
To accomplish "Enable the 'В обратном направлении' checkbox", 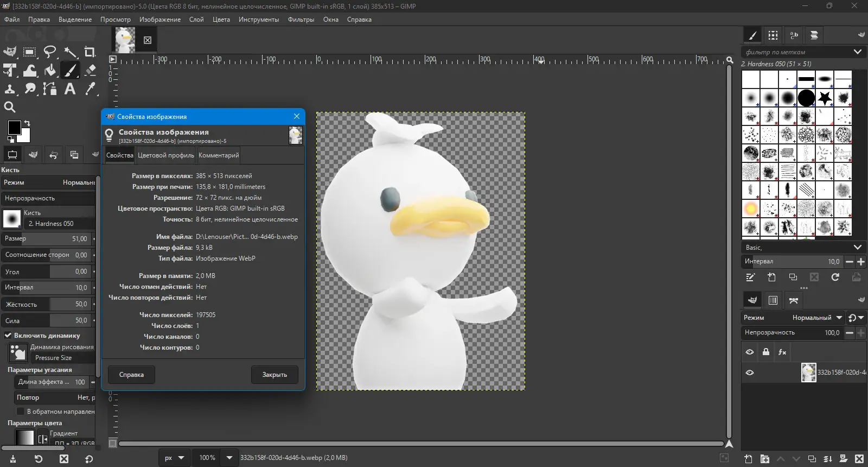I will point(21,411).
